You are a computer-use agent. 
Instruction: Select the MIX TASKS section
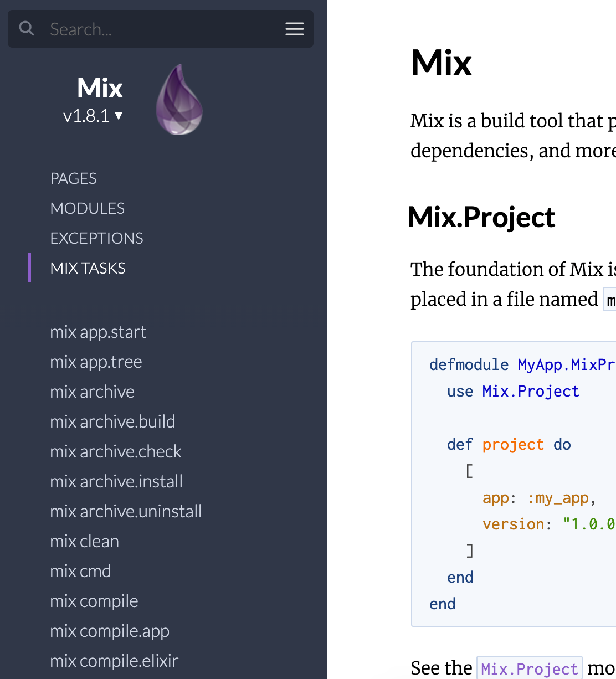tap(88, 268)
